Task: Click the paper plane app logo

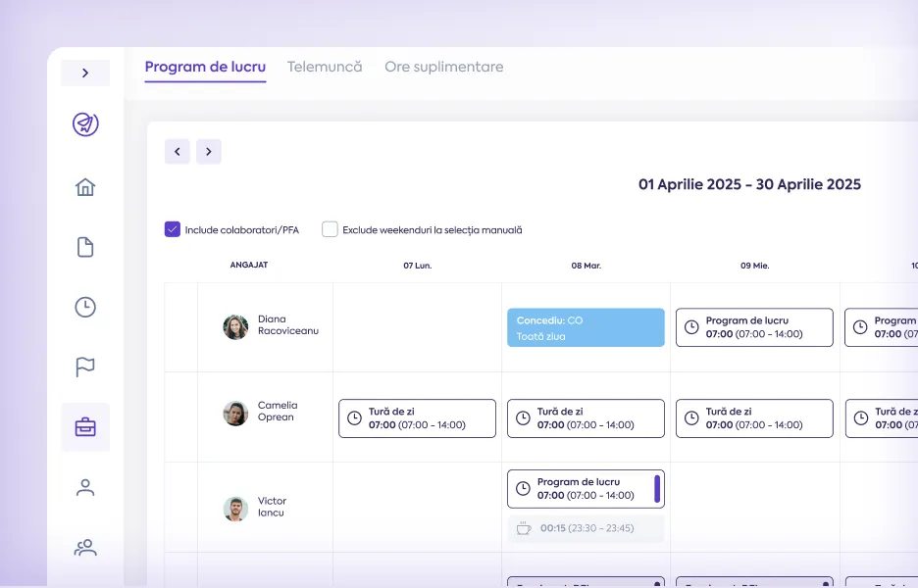Action: click(x=85, y=124)
